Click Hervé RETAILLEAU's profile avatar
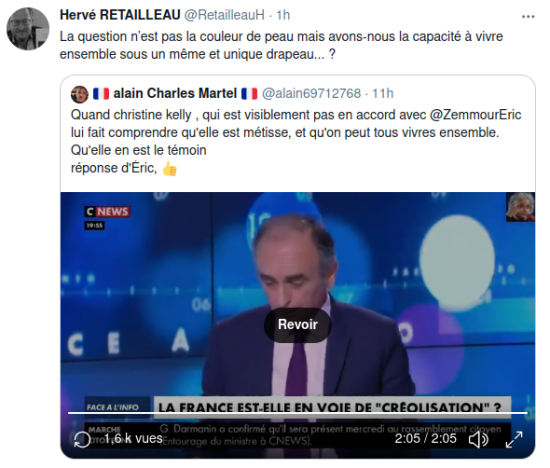 tap(28, 29)
